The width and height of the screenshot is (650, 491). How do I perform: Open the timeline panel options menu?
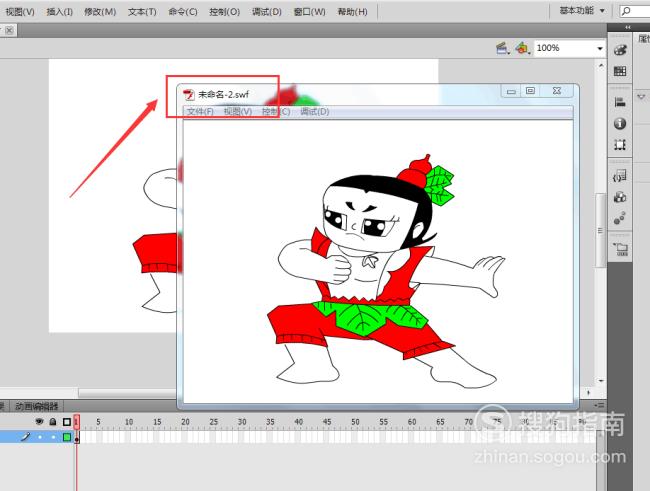coord(599,405)
